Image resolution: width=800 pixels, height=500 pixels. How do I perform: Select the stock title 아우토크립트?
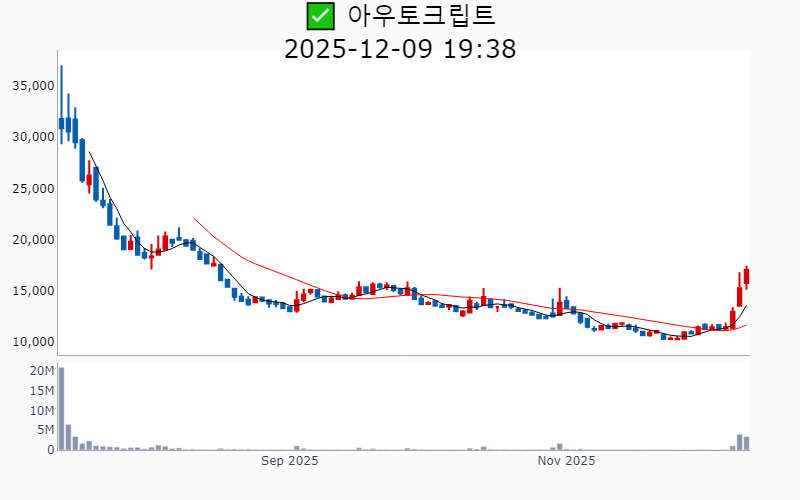pos(421,16)
